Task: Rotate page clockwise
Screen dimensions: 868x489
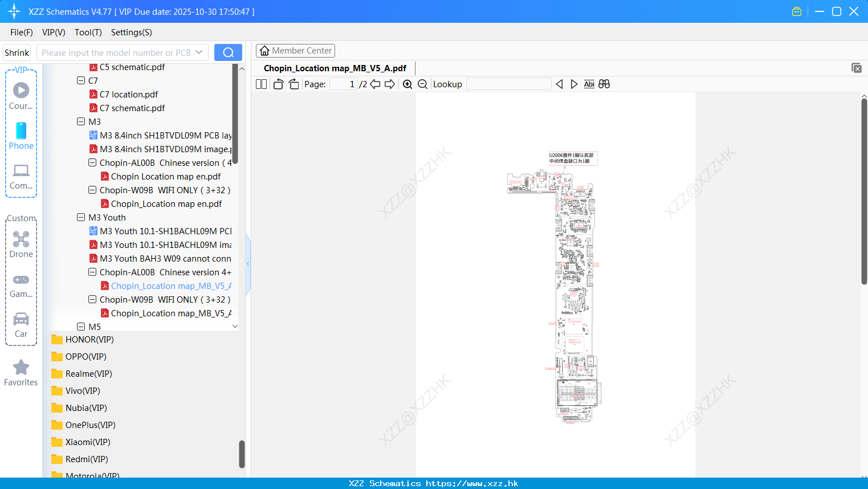Action: (294, 84)
